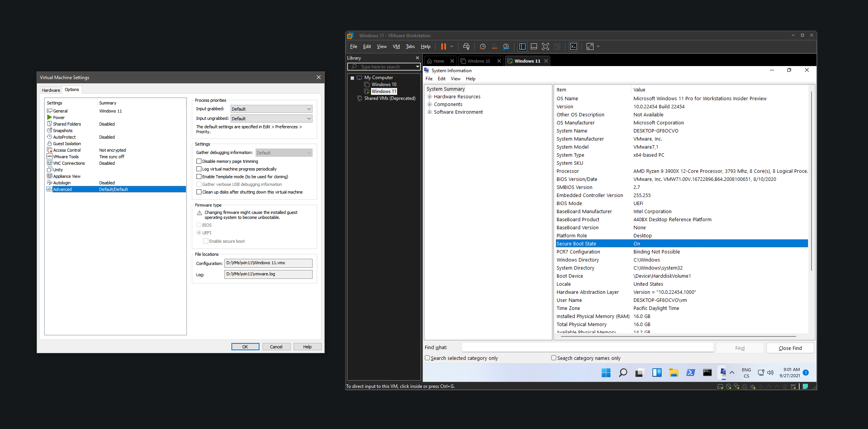The height and width of the screenshot is (429, 868).
Task: Click Send Ctrl+Alt+Del toolbar icon
Action: point(466,46)
